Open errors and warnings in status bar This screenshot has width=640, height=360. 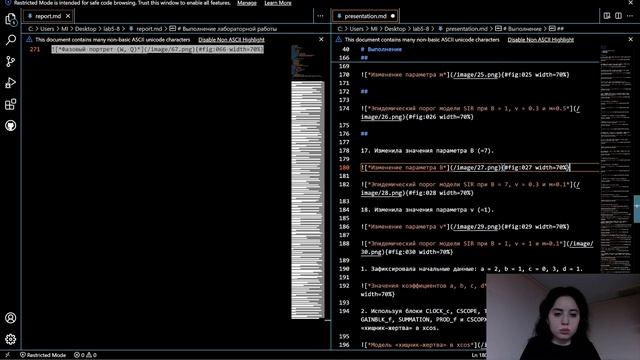85,355
